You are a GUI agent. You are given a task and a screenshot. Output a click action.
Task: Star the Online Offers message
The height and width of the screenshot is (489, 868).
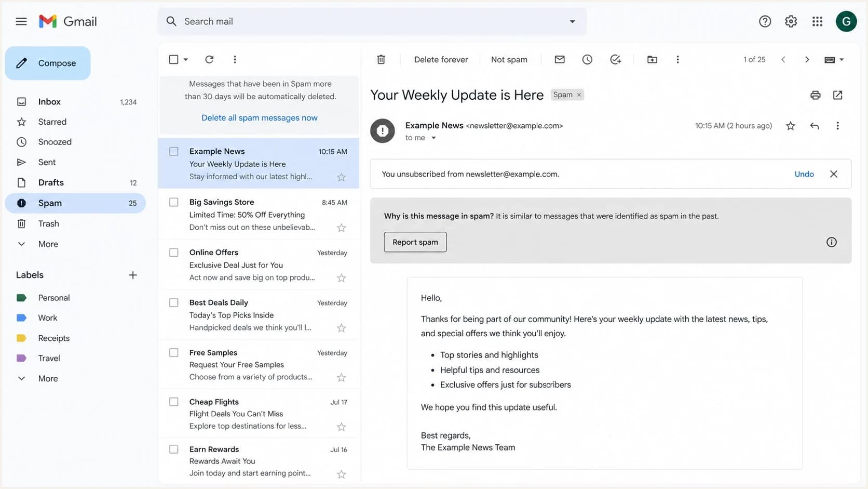(x=341, y=278)
